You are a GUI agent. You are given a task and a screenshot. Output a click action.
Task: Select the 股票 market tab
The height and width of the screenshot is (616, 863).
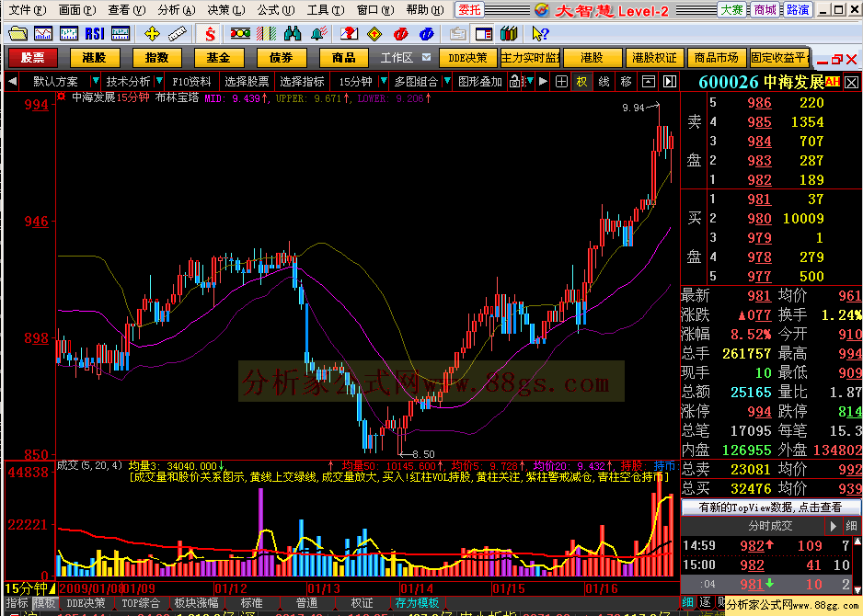33,58
